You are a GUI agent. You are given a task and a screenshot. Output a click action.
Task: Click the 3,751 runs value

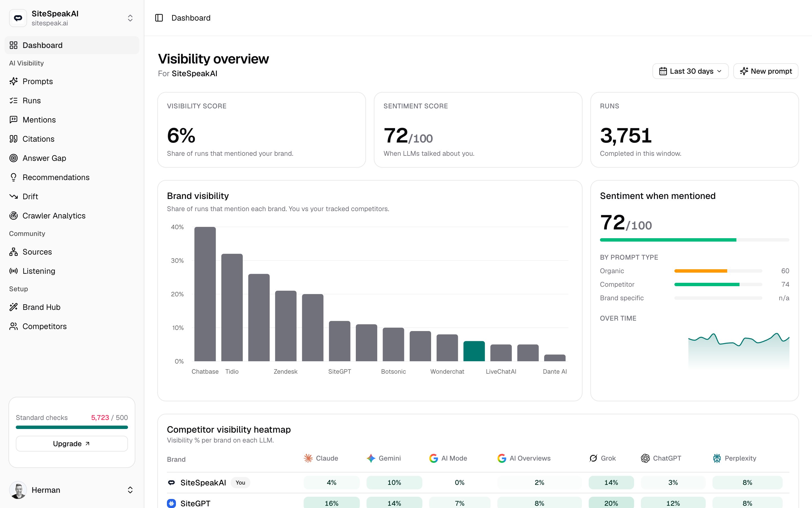coord(626,135)
